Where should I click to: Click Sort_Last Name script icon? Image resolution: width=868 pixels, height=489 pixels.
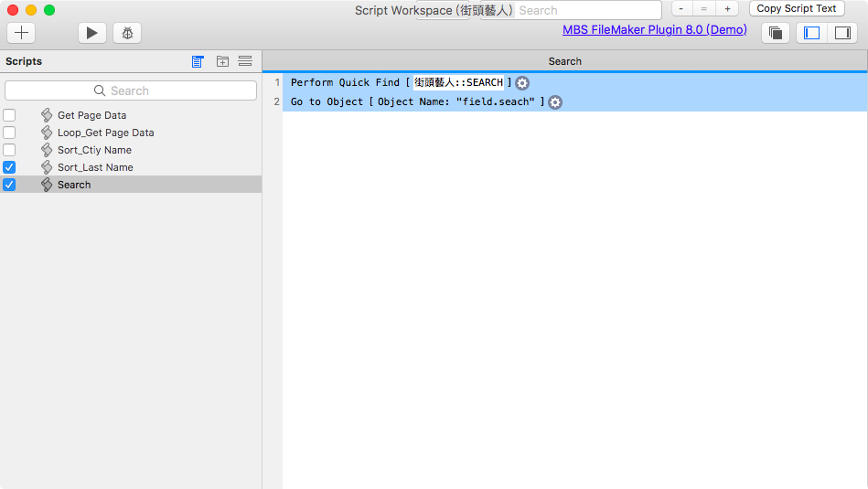pos(47,167)
